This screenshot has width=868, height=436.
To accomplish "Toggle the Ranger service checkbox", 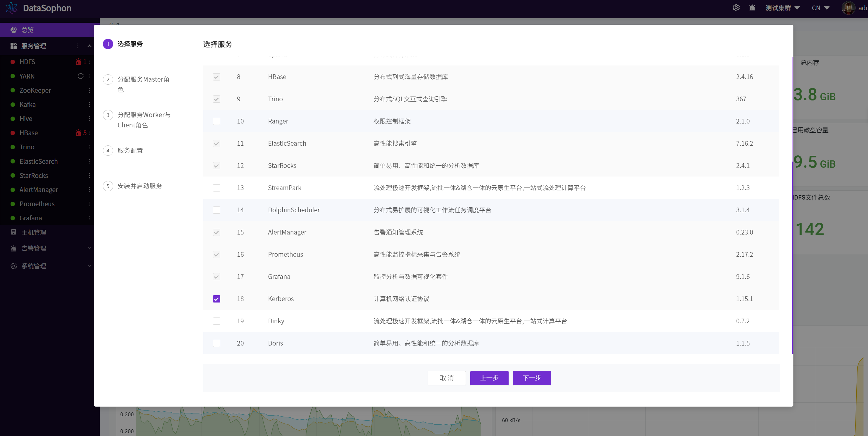I will [217, 121].
